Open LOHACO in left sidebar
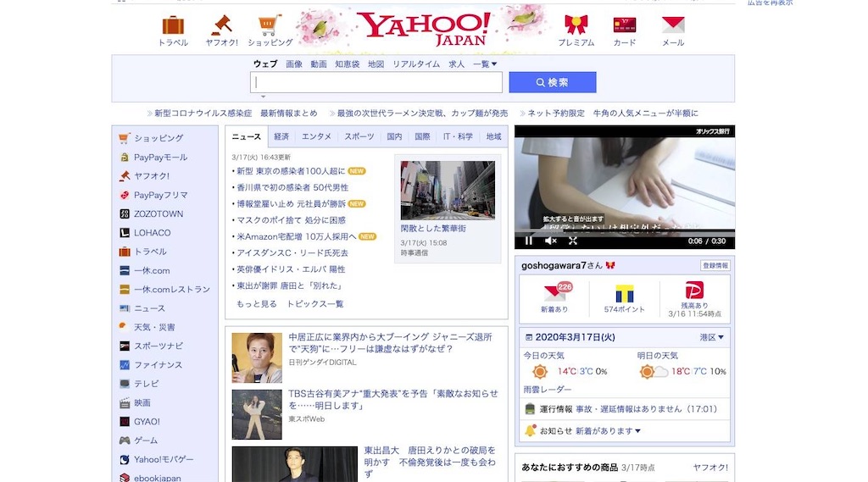Screen dimensions: 868x482 pos(153,233)
